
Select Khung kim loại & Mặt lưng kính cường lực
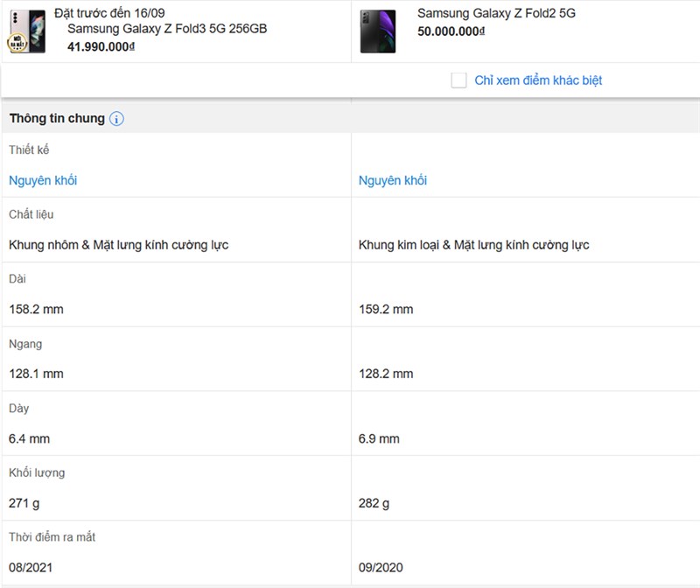tap(474, 245)
